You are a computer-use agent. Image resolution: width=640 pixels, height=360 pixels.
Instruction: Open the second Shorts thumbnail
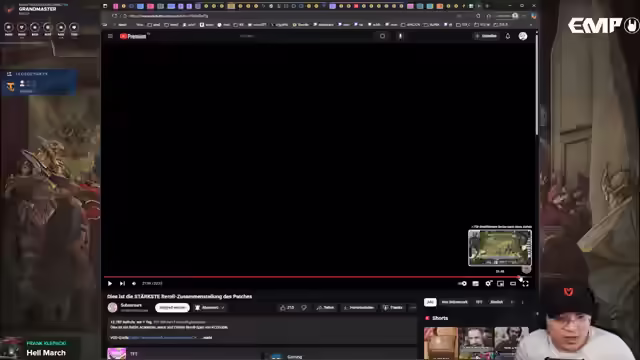(x=476, y=343)
